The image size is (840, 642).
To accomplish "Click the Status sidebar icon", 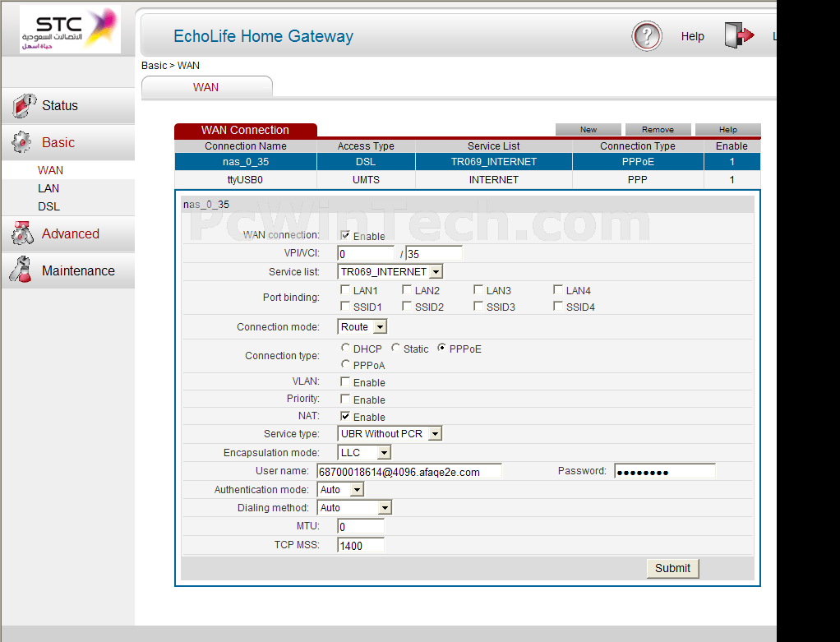I will tap(24, 105).
